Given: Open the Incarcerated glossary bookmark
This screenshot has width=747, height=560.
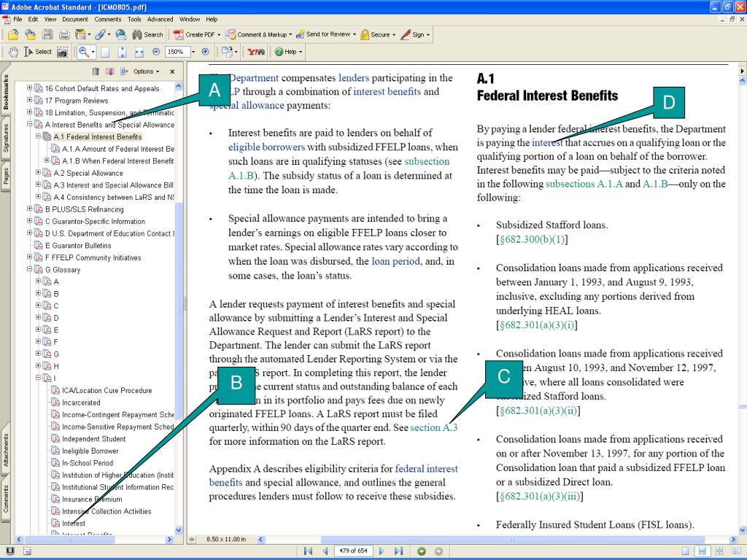Looking at the screenshot, I should (x=81, y=402).
